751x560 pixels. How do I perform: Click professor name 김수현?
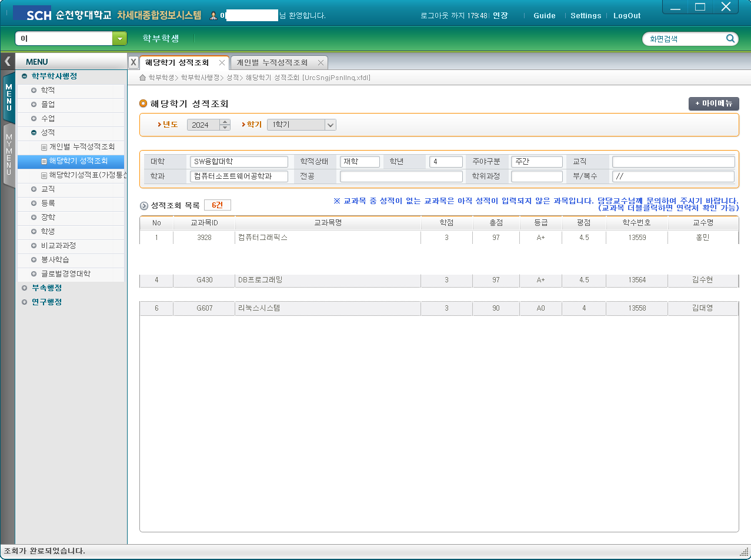tap(703, 280)
